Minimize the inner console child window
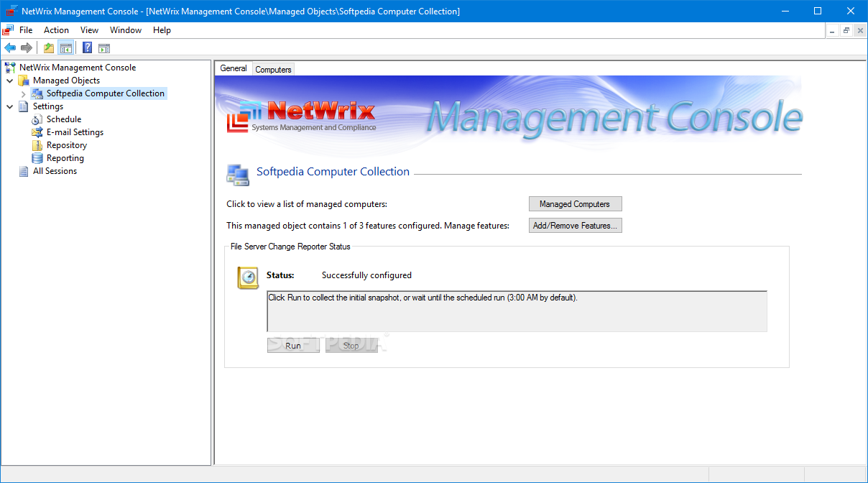 [x=832, y=30]
